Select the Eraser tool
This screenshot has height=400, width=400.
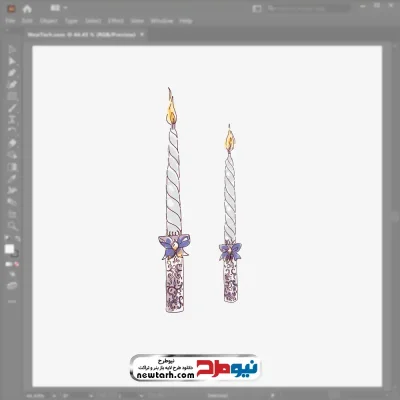click(12, 143)
